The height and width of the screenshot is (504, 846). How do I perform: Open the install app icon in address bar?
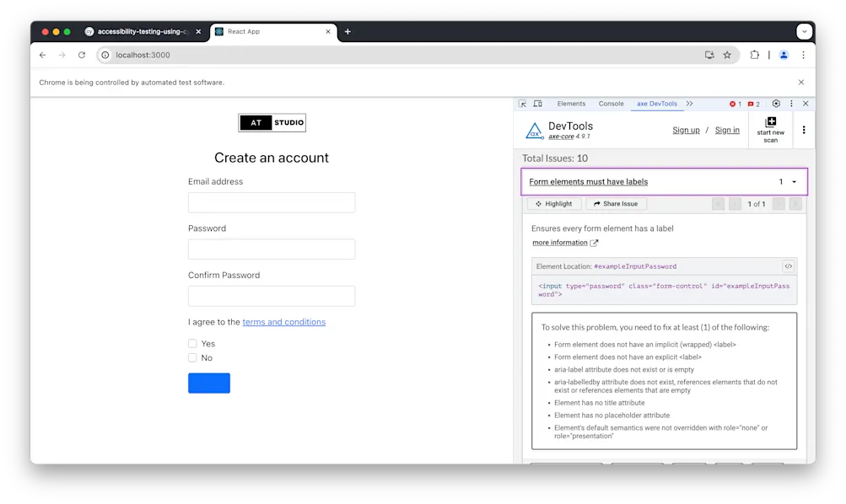coord(709,55)
